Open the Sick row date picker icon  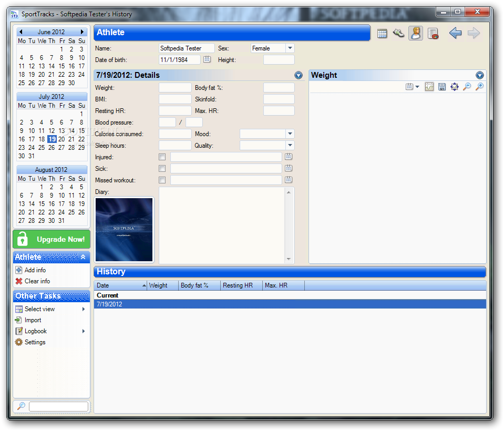tap(289, 168)
